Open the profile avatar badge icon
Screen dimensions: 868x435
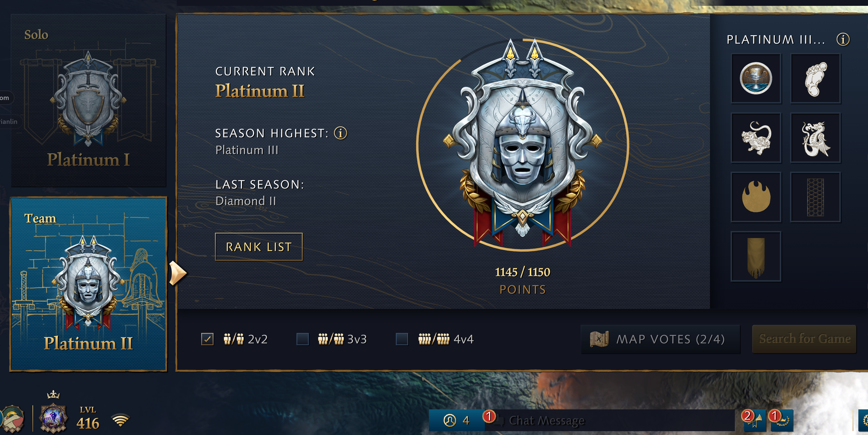coord(53,417)
